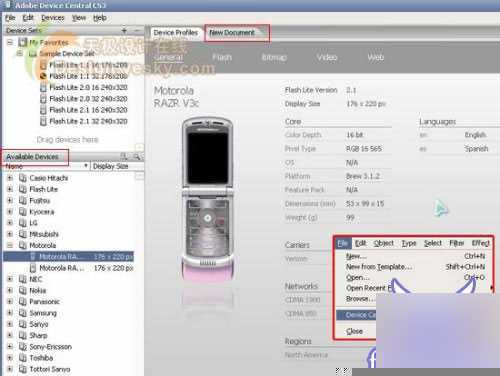Choose Close in the inset File menu
Viewport: 500px width, 376px height.
click(x=354, y=331)
